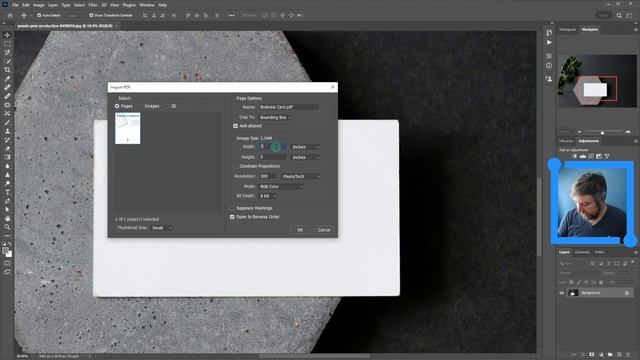Select the Crop tool

[7, 70]
